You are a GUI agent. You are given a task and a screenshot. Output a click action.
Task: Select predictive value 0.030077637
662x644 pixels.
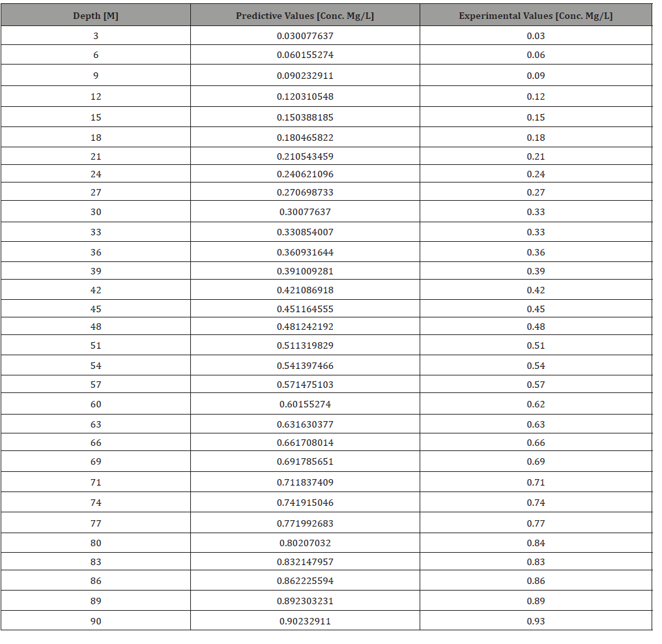305,36
